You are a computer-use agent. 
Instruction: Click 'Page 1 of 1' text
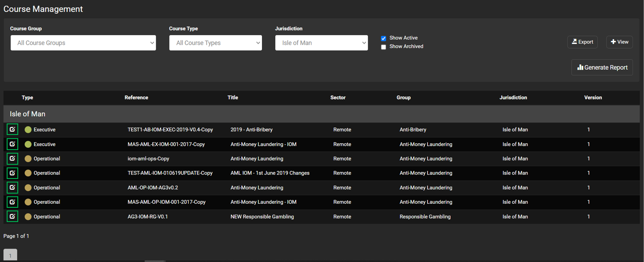(x=16, y=236)
